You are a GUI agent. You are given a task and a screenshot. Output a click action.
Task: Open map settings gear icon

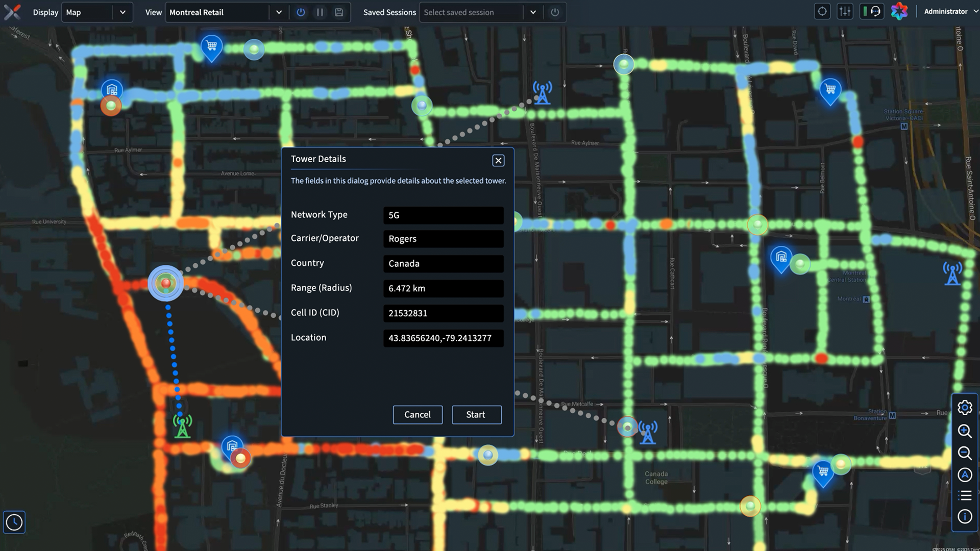tap(964, 408)
